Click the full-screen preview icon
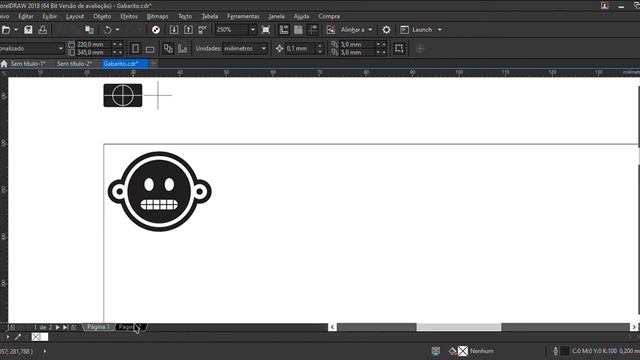640x360 pixels. click(x=266, y=30)
